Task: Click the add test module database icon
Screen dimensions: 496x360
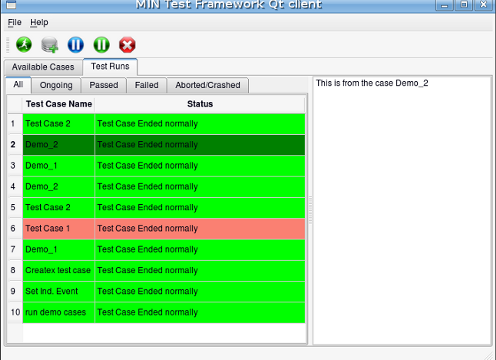Action: 50,45
